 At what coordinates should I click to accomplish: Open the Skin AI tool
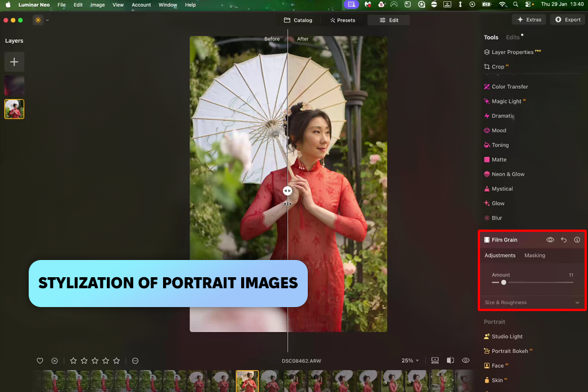496,381
